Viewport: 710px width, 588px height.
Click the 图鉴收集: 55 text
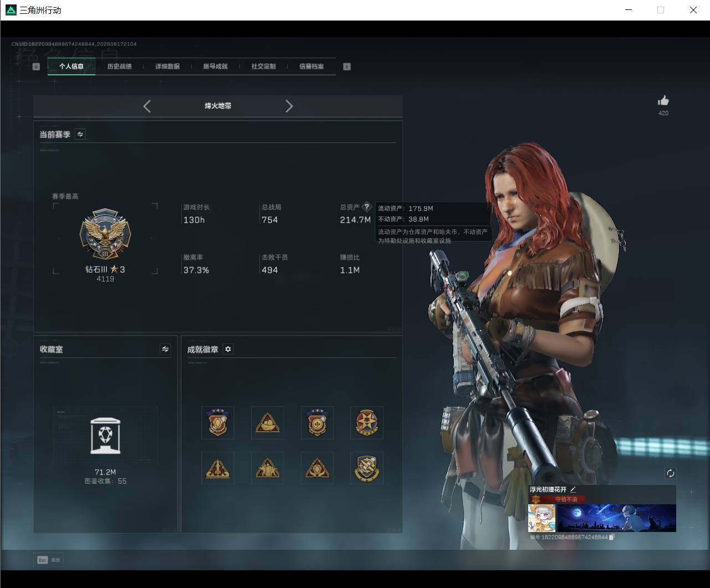click(x=105, y=481)
